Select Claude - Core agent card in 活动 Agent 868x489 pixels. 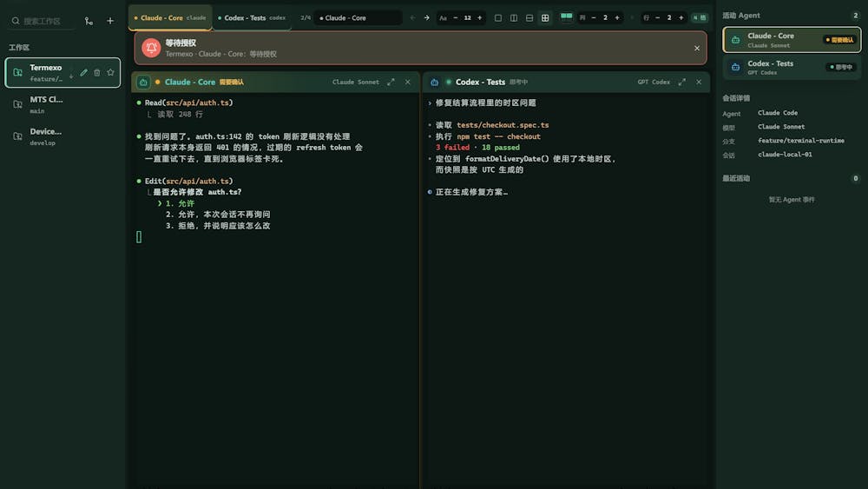click(792, 40)
